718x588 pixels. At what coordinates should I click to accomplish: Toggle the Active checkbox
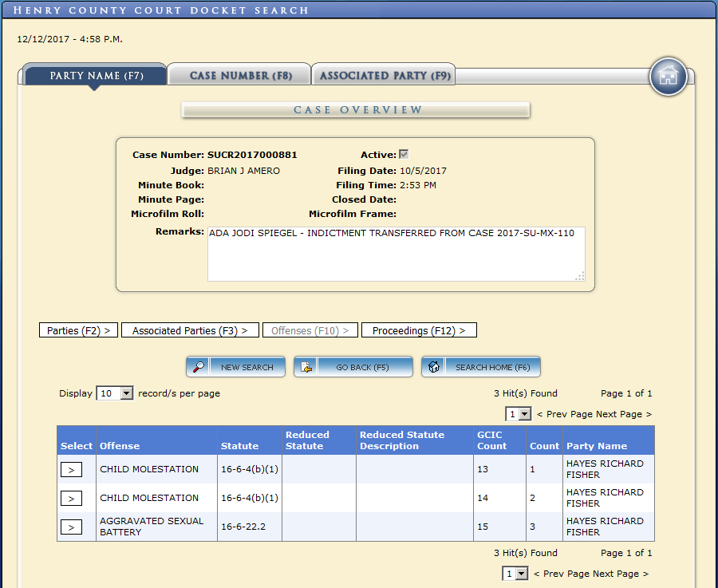click(404, 155)
